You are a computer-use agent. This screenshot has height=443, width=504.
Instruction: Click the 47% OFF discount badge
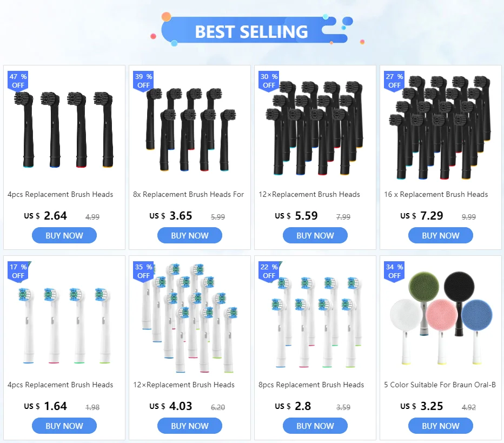point(18,81)
